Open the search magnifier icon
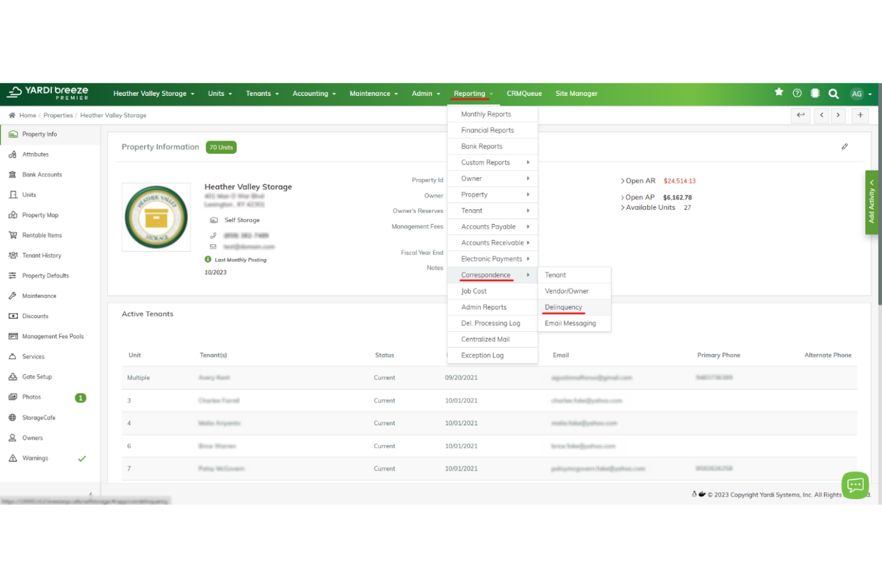This screenshot has height=588, width=882. tap(834, 94)
